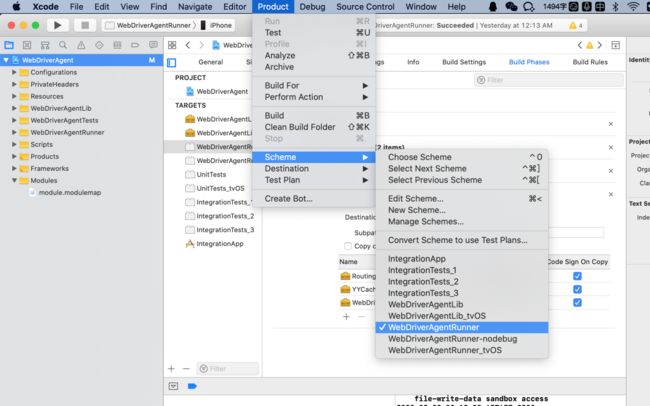Click the Run (play) button in toolbar
Image resolution: width=650 pixels, height=406 pixels.
58,25
